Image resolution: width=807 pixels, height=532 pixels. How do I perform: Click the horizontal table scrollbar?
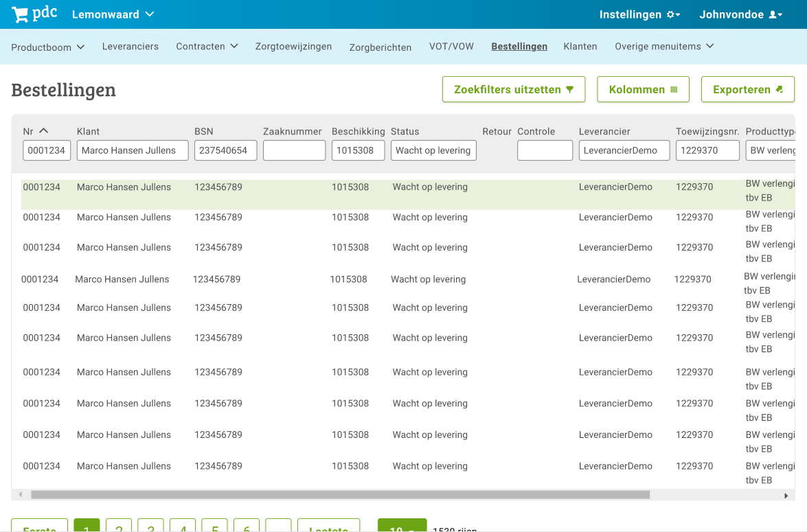(340, 495)
